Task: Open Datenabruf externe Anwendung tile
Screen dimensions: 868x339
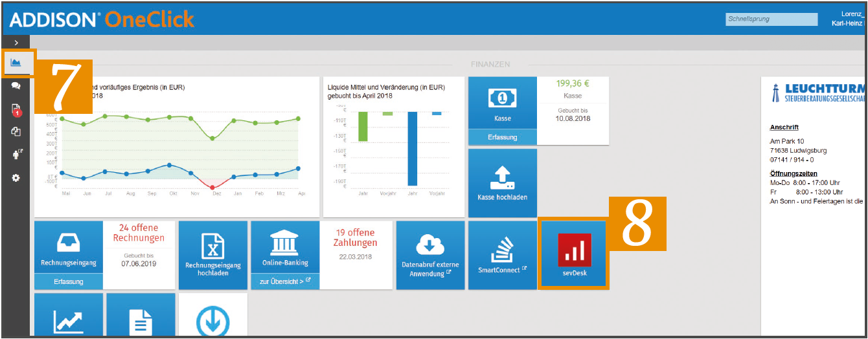Action: pyautogui.click(x=430, y=255)
